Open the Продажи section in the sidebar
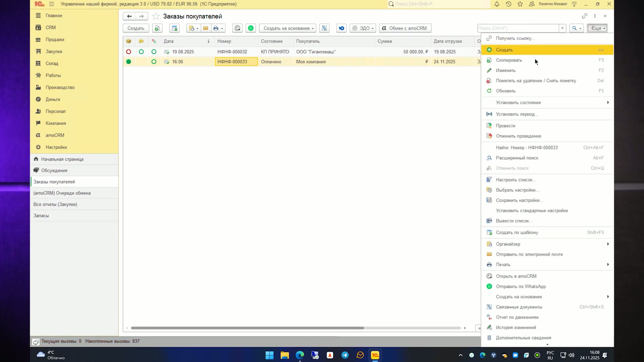644x362 pixels. click(55, 40)
